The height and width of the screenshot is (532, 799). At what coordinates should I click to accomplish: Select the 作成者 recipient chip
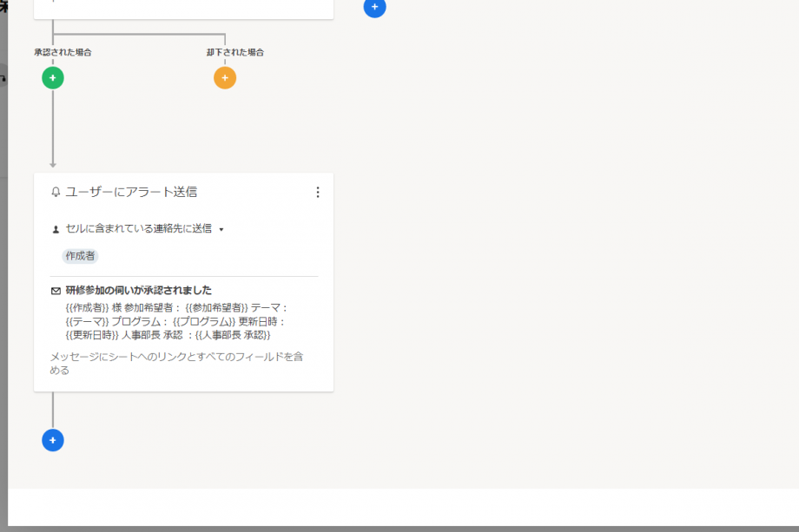coord(80,256)
